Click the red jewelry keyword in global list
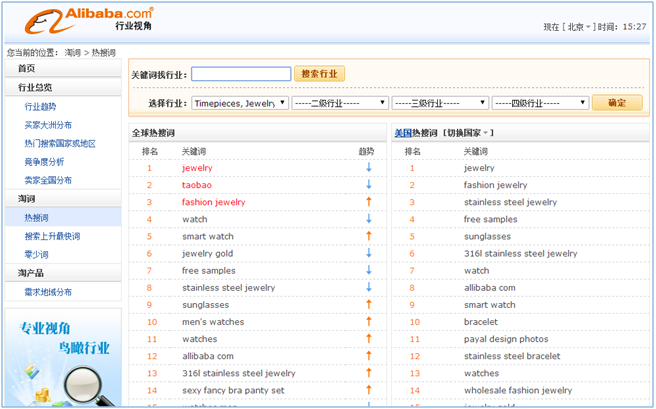The image size is (656, 409). (x=197, y=168)
